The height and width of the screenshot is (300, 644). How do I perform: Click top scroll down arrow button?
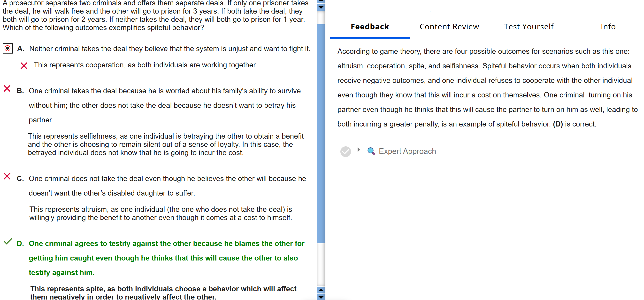[x=321, y=7]
